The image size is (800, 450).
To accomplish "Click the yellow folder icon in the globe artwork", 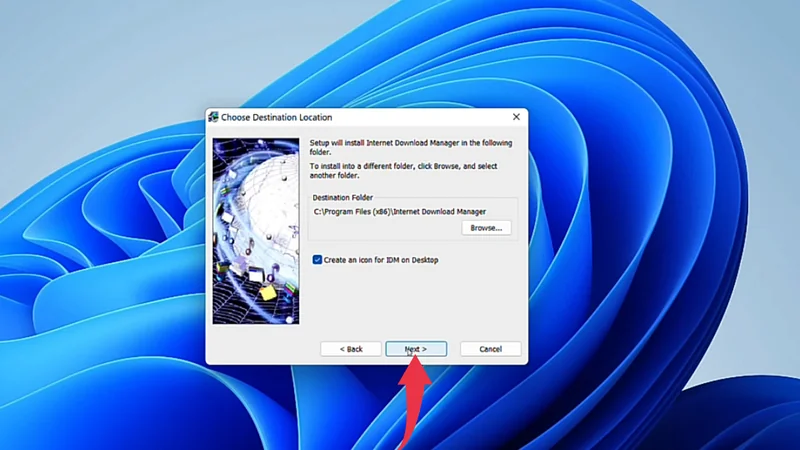I will [268, 291].
